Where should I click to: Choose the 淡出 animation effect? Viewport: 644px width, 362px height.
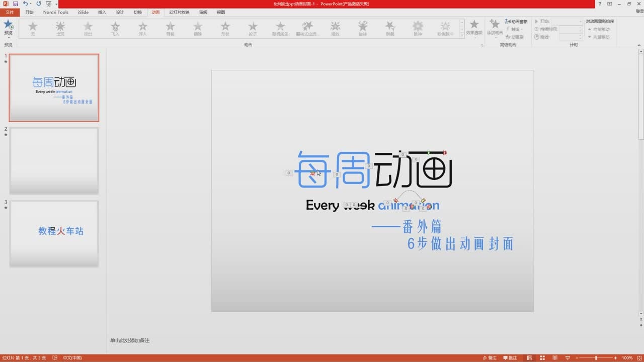pos(88,29)
